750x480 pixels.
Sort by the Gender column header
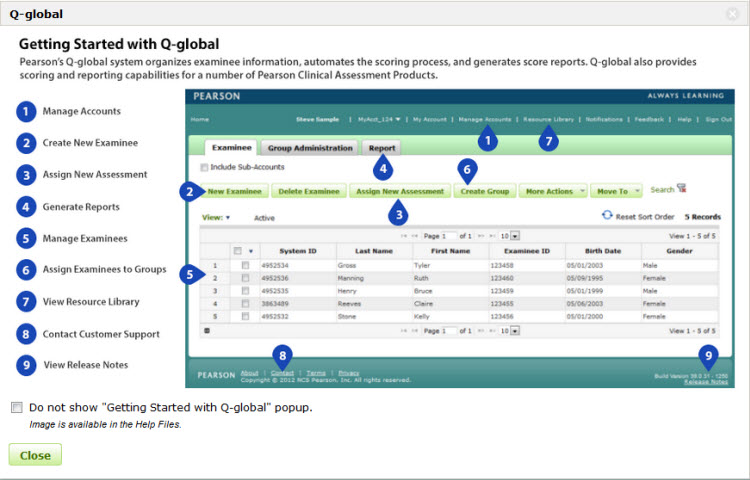pos(679,251)
